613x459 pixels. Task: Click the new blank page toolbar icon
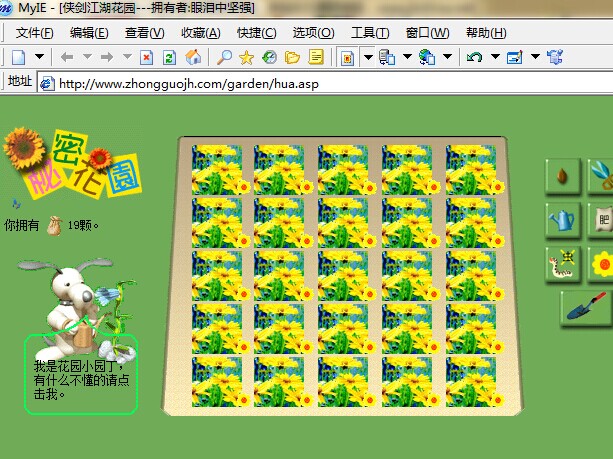click(18, 57)
